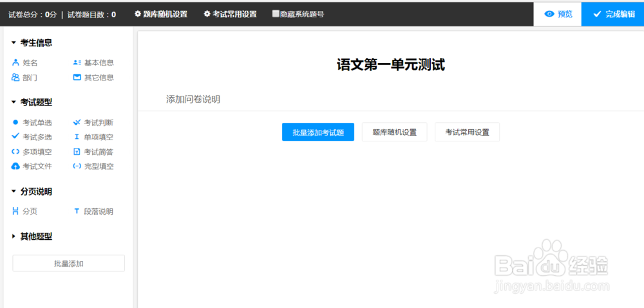Image resolution: width=644 pixels, height=308 pixels.
Task: Click the 考试单选 dot icon
Action: [15, 122]
